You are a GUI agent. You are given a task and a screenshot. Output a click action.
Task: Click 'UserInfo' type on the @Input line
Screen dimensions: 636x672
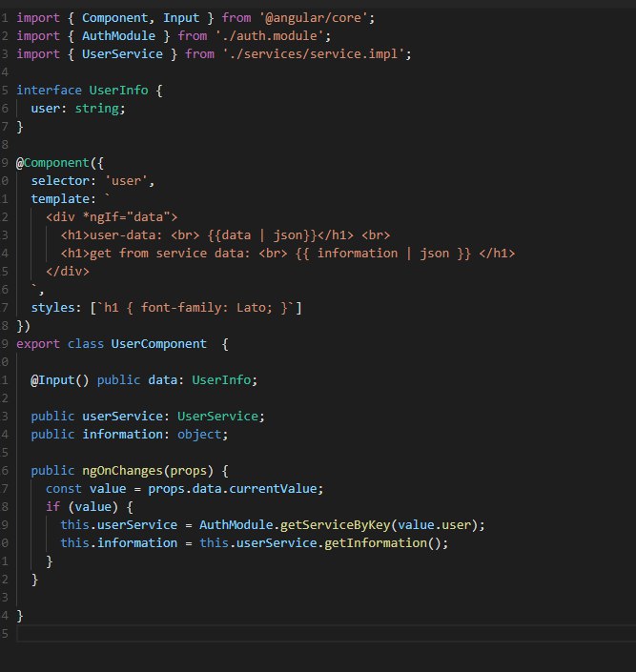(221, 380)
